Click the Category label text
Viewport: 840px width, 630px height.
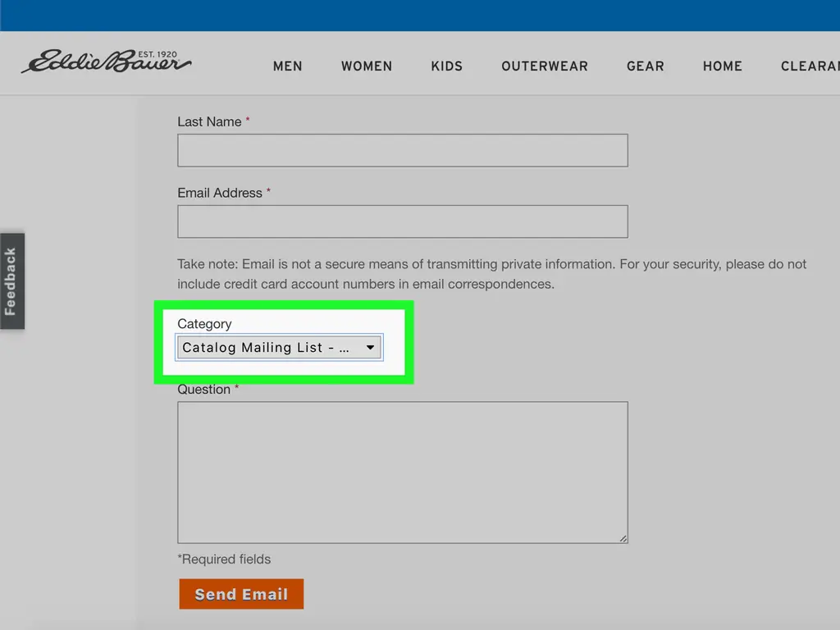204,324
